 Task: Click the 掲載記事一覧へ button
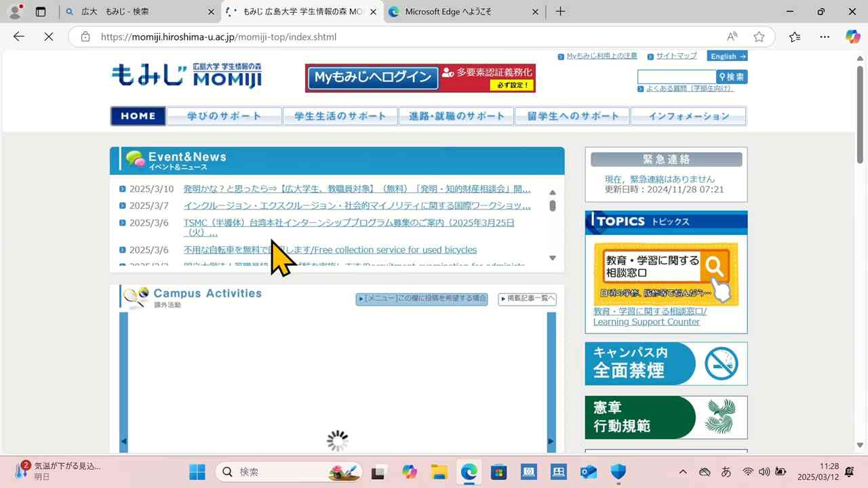tap(527, 298)
